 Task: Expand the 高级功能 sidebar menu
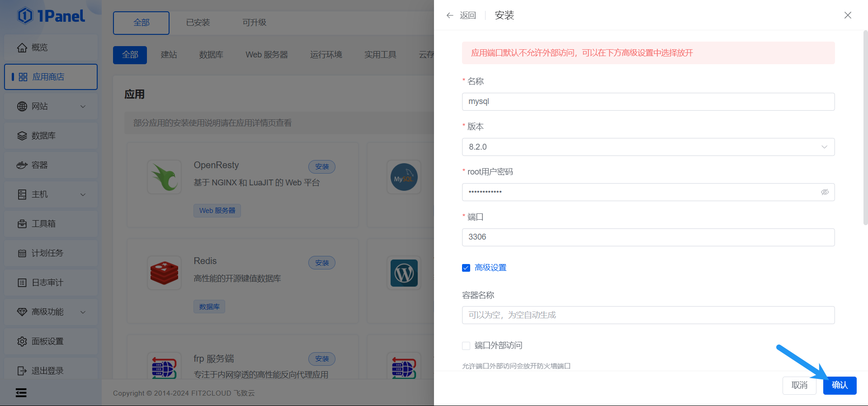click(x=83, y=312)
